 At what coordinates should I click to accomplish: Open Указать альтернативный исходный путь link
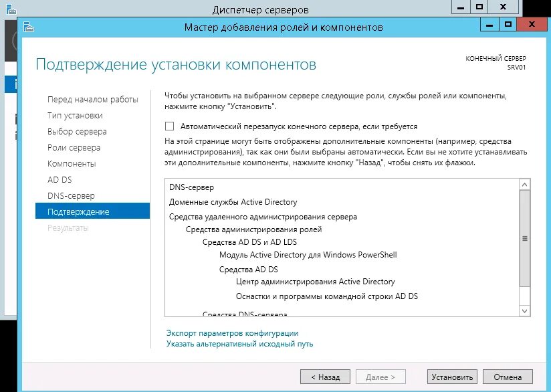tap(239, 343)
